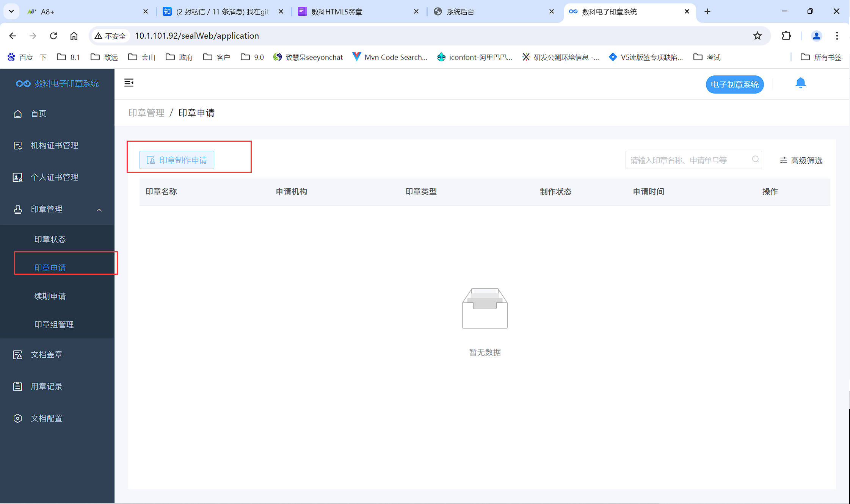Click 印章制作申请 button
The height and width of the screenshot is (504, 850).
177,160
